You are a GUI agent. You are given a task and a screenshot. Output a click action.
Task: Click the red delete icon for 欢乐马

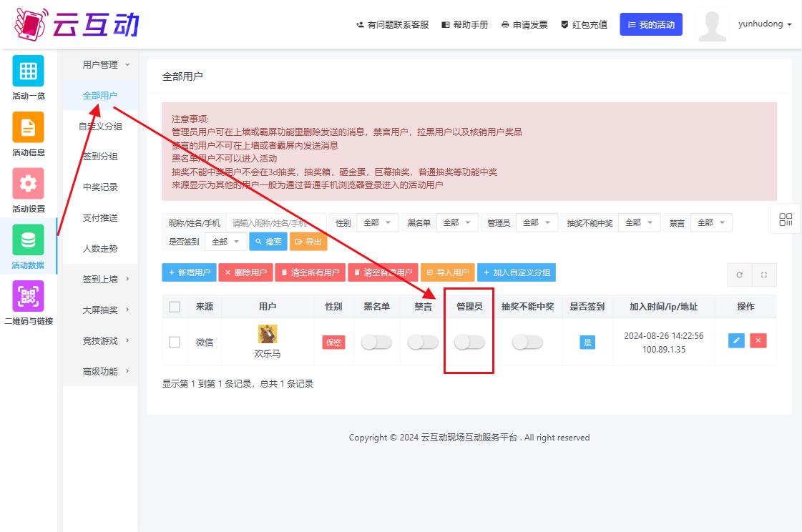pos(758,341)
